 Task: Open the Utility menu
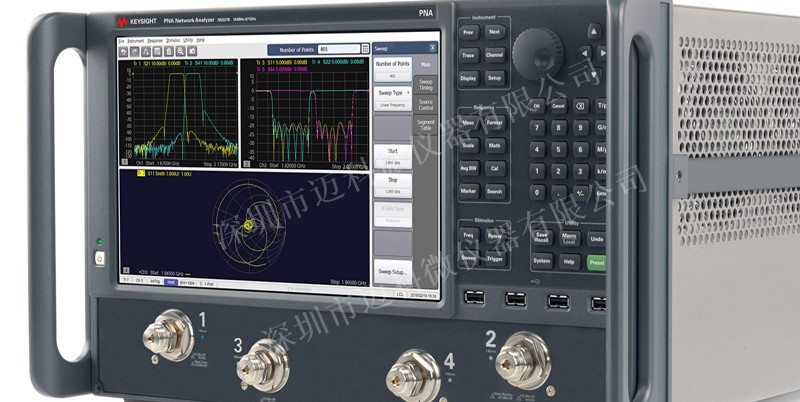click(188, 40)
